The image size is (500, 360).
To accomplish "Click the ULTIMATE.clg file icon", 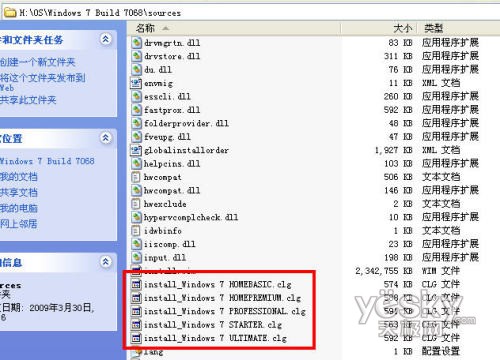I will tap(136, 338).
